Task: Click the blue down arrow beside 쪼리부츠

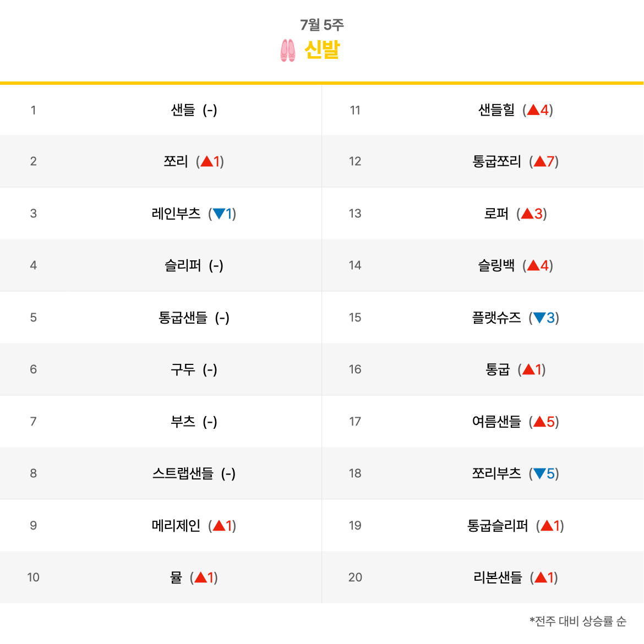Action: point(539,473)
